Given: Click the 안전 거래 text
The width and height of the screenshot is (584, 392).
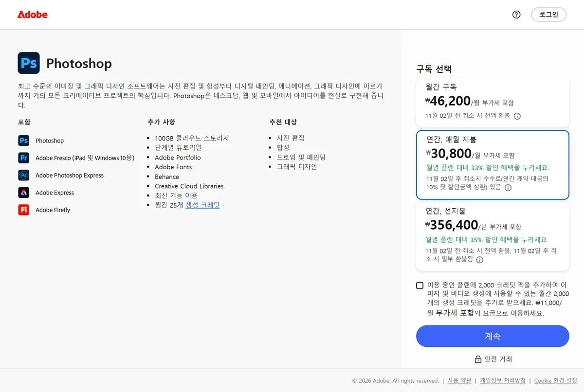Looking at the screenshot, I should (498, 359).
